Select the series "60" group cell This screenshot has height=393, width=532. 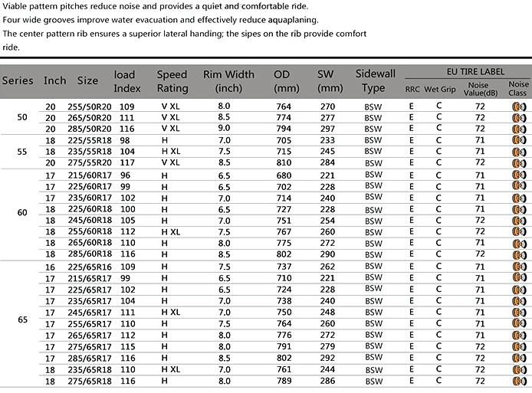tap(22, 213)
